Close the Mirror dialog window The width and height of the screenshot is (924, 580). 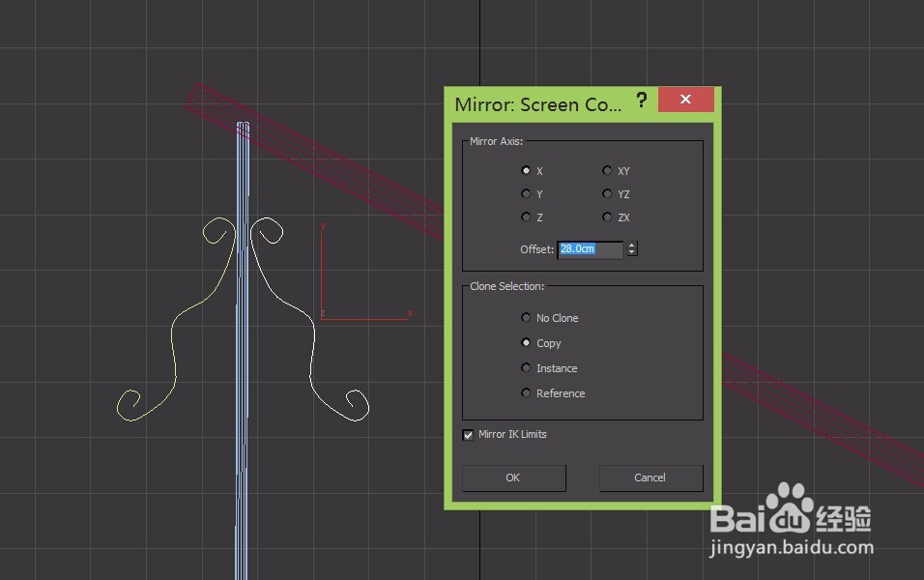686,99
